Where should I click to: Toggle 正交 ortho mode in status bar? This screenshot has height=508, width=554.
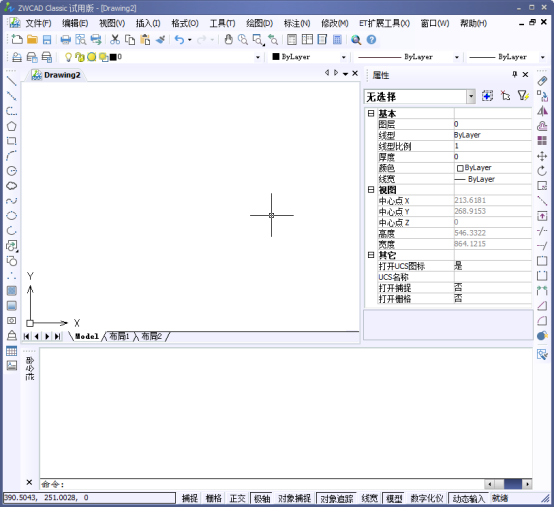click(x=237, y=498)
